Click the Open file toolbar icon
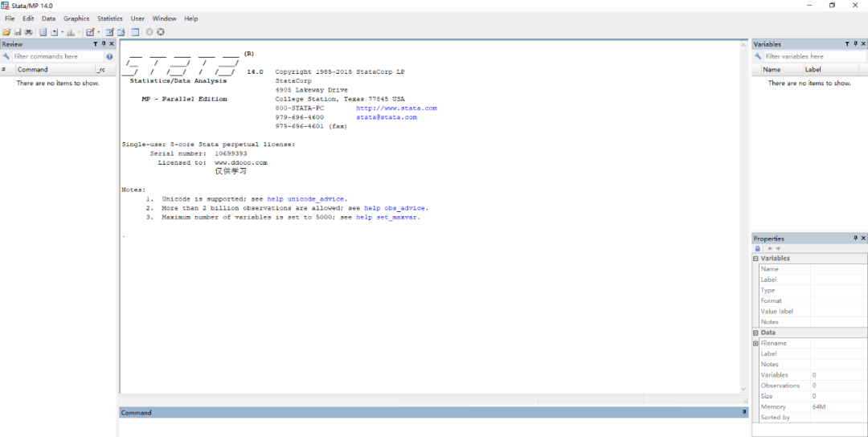868x437 pixels. (6, 32)
